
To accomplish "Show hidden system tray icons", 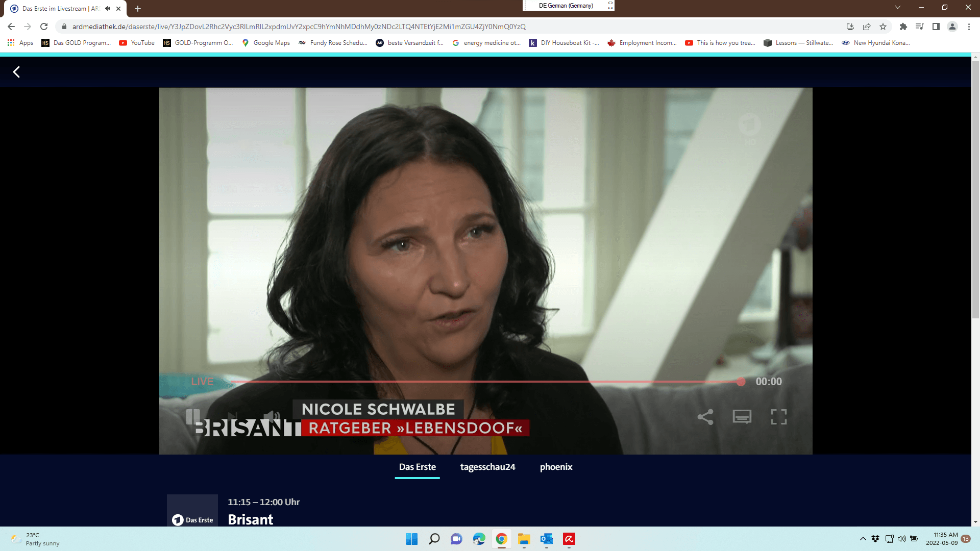I will point(863,539).
